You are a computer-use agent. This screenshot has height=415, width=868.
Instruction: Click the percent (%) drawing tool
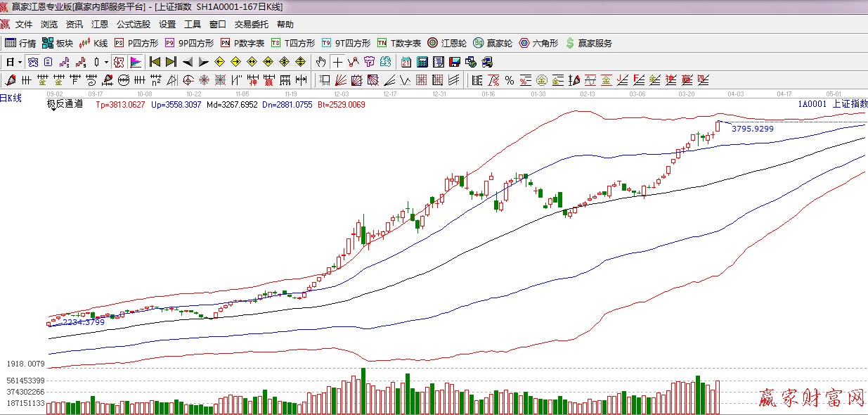click(x=509, y=79)
